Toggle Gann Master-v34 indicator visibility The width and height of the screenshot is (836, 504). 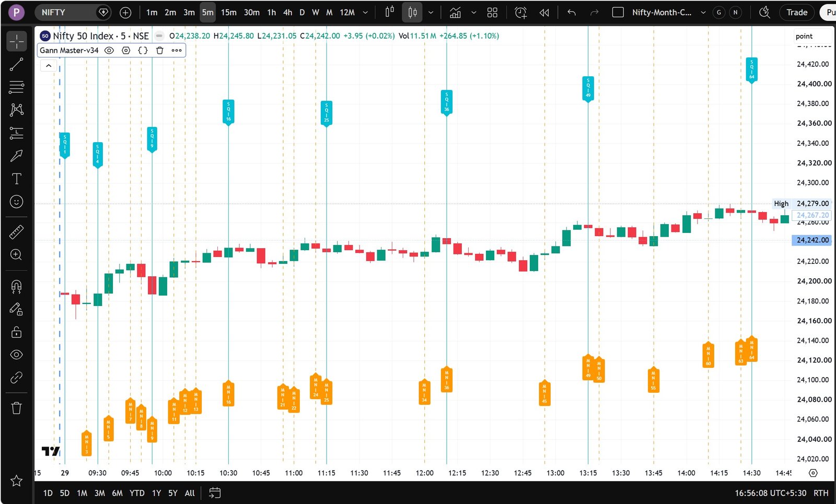[x=109, y=50]
